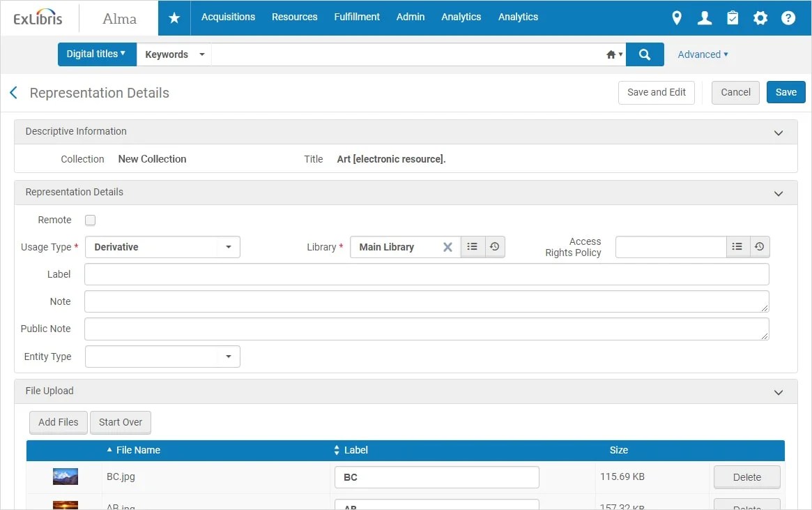The width and height of the screenshot is (812, 510).
Task: Enable the Remote checkbox
Action: pyautogui.click(x=90, y=220)
